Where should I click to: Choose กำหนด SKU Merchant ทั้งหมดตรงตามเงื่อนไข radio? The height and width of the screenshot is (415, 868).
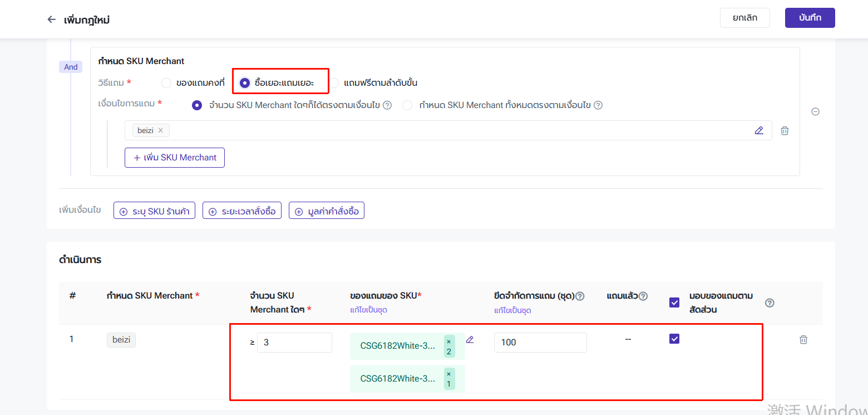coord(407,105)
